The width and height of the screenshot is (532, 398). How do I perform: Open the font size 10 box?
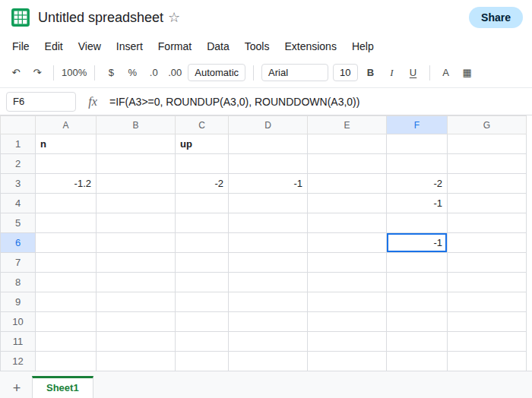345,73
